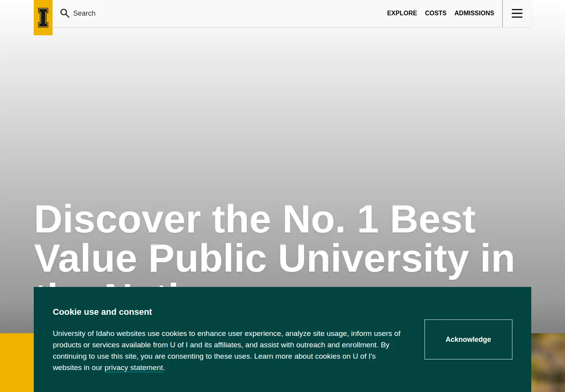The image size is (565, 392).
Task: Click the 'Discover the No. 1 Best' headline
Action: coord(255,219)
